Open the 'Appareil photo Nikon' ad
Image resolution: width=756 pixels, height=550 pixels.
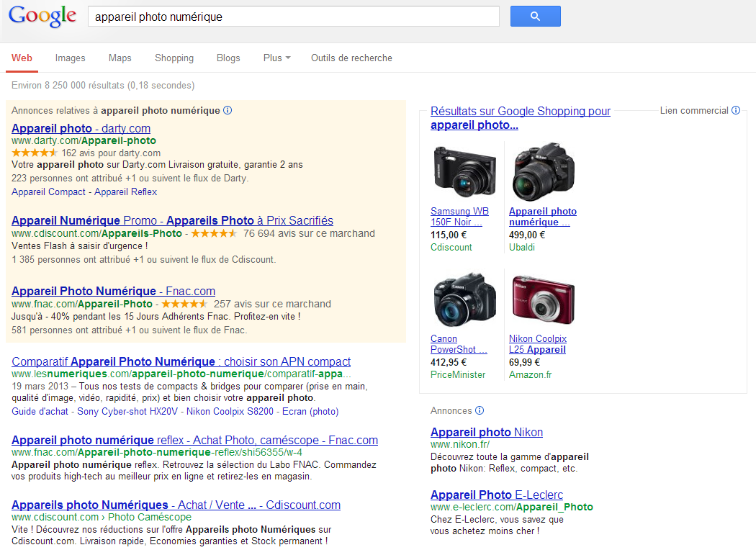(487, 432)
